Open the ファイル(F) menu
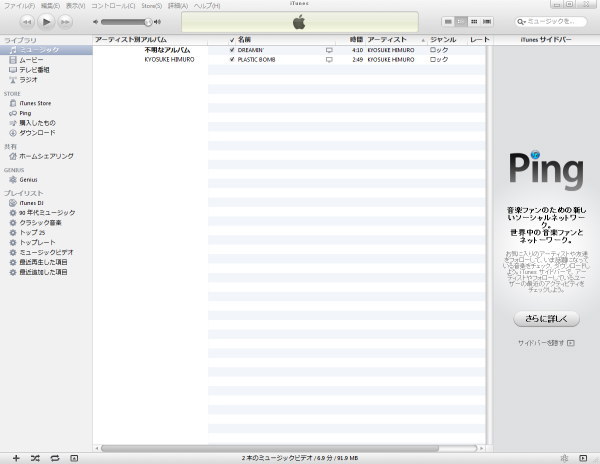 click(x=19, y=6)
